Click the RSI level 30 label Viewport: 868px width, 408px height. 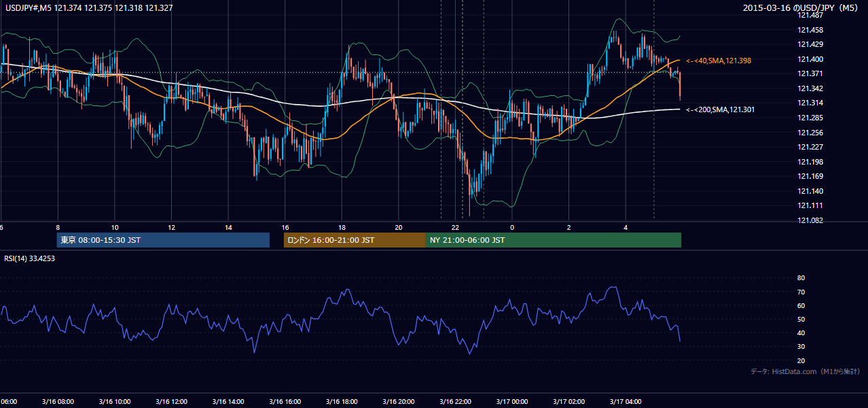pyautogui.click(x=801, y=347)
